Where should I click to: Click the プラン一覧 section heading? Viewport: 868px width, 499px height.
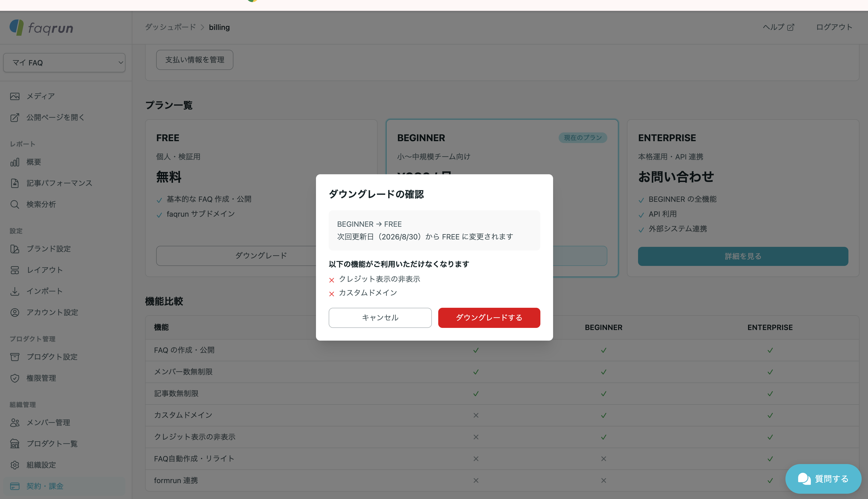169,105
